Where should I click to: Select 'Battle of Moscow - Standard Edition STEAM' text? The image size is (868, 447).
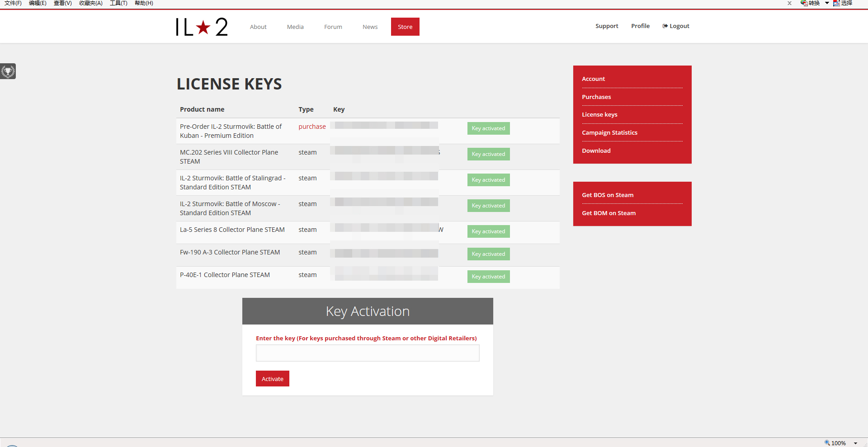(230, 208)
